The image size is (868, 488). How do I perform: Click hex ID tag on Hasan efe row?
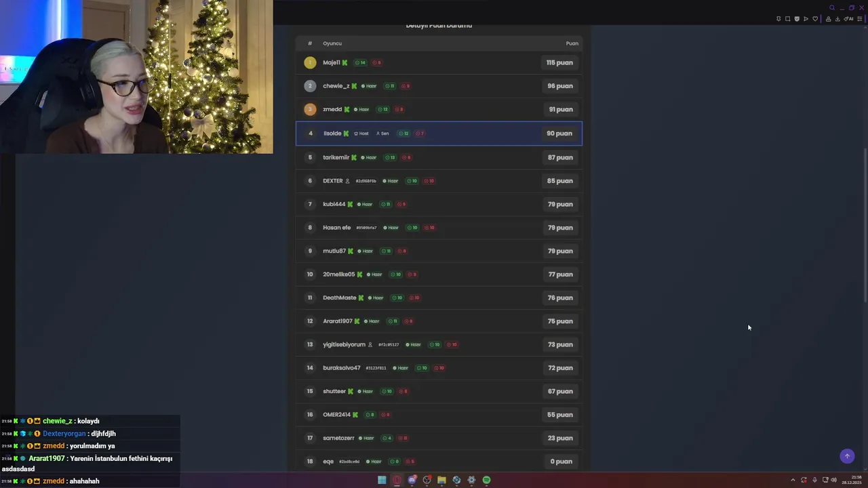366,228
